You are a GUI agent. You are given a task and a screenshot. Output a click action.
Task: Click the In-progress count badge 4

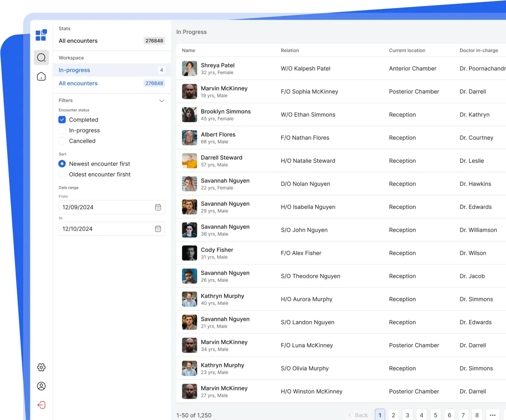coord(161,70)
